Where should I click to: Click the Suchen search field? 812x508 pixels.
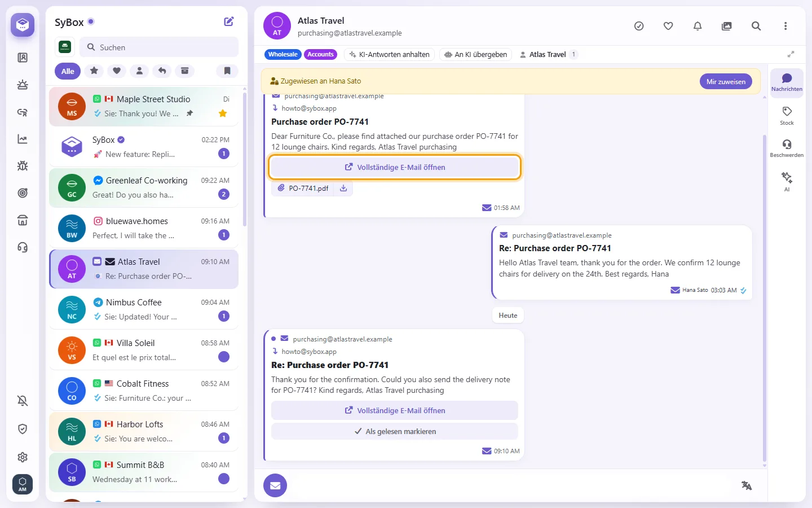tap(159, 47)
